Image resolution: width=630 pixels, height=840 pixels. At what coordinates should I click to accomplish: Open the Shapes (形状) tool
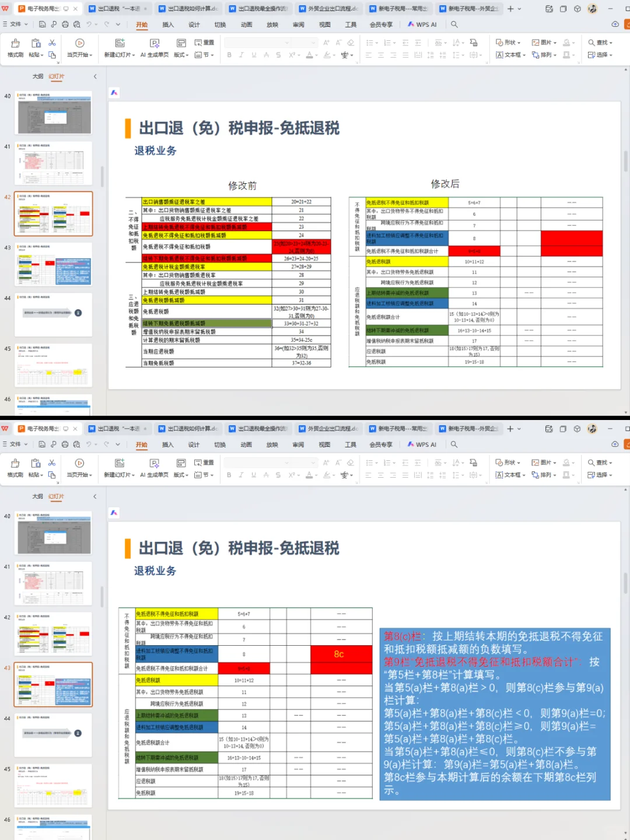coord(509,43)
